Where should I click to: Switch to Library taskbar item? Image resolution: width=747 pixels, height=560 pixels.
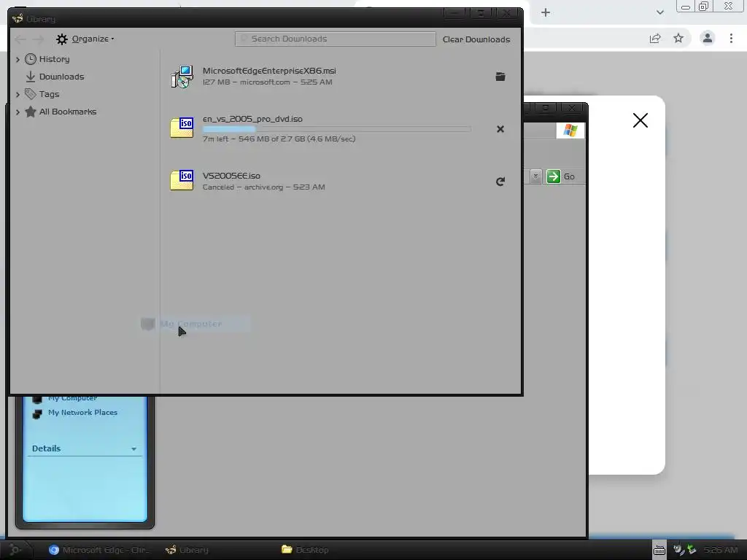pos(187,550)
